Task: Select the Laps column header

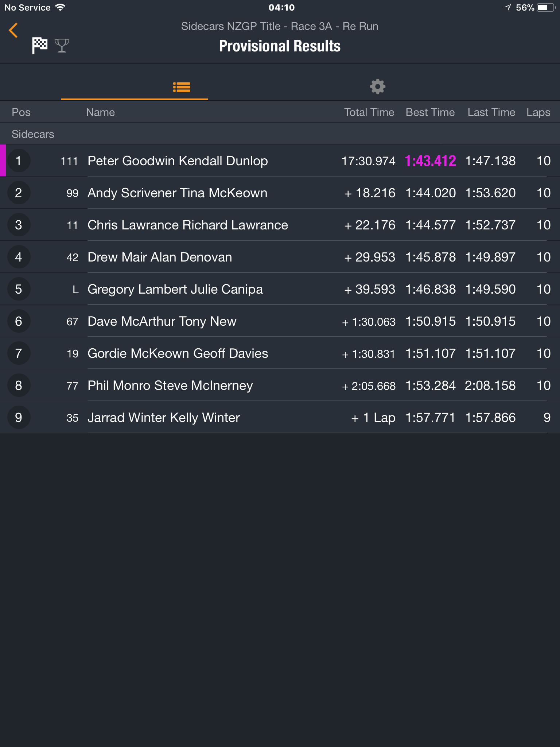Action: [x=538, y=112]
